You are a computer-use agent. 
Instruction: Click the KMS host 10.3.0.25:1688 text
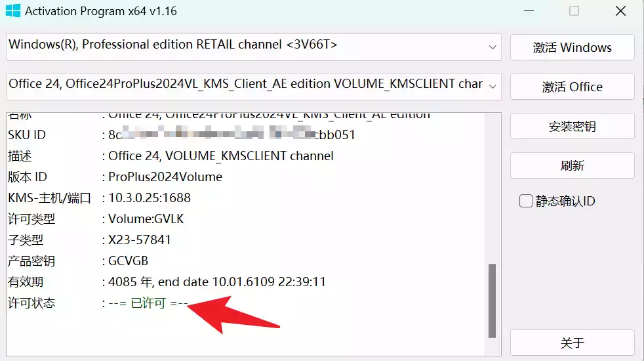[150, 198]
